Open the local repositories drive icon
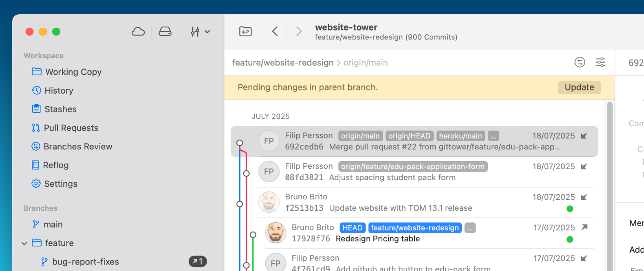The image size is (644, 271). [165, 31]
